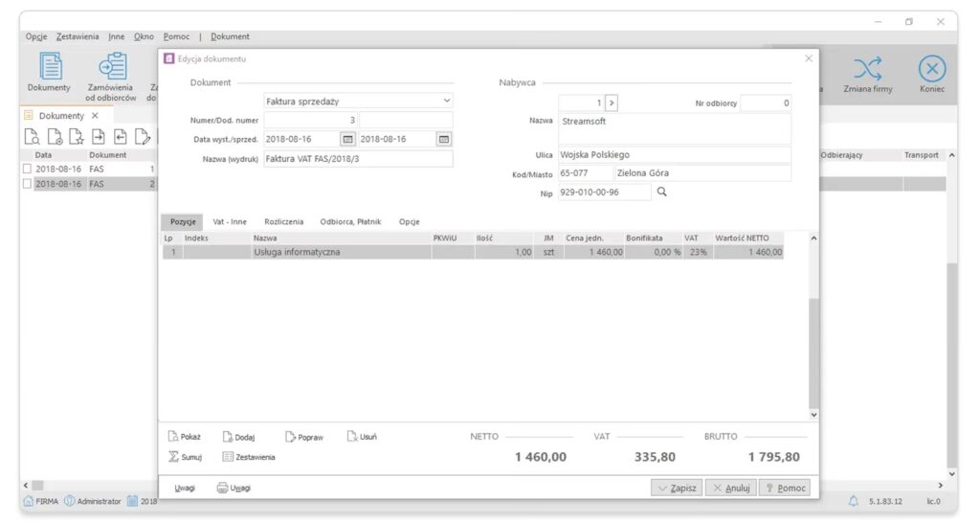980x523 pixels.
Task: Check the first FAS document row checkbox
Action: 27,169
